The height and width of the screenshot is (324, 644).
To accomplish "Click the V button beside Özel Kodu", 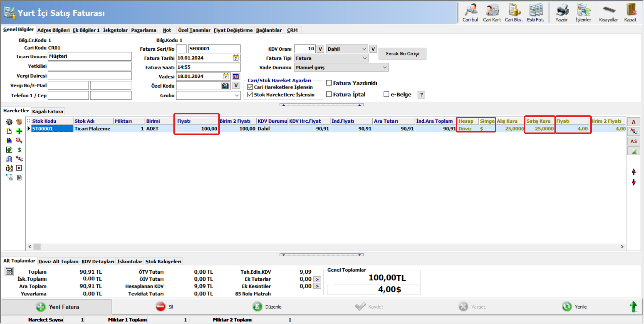I will click(236, 86).
